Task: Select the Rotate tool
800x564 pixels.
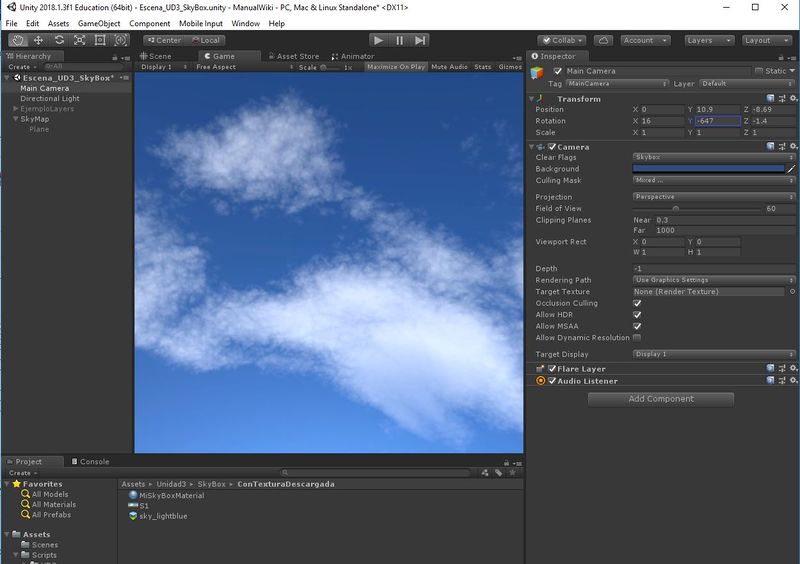Action: pyautogui.click(x=59, y=40)
